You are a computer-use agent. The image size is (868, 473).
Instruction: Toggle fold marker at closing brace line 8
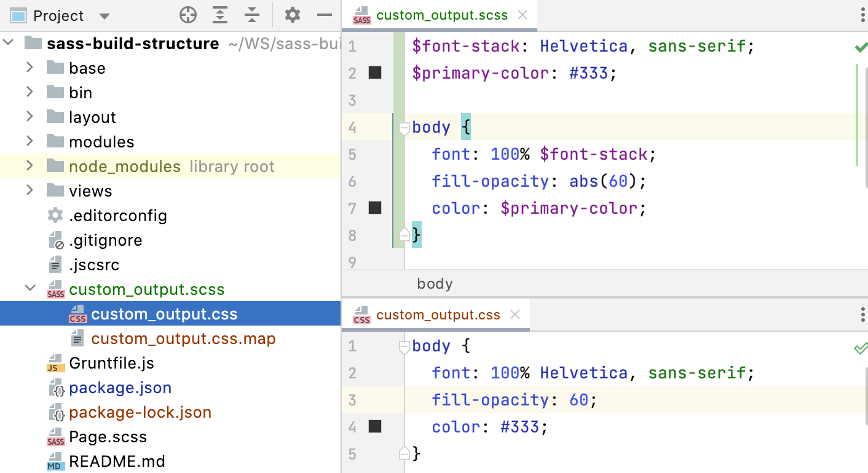click(404, 235)
